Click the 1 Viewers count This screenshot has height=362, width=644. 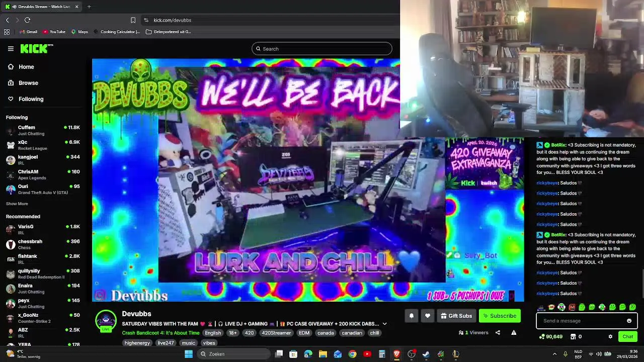[473, 332]
